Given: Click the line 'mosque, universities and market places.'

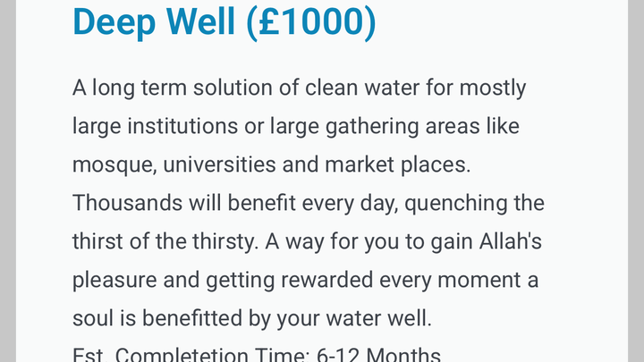Looking at the screenshot, I should click(272, 164).
